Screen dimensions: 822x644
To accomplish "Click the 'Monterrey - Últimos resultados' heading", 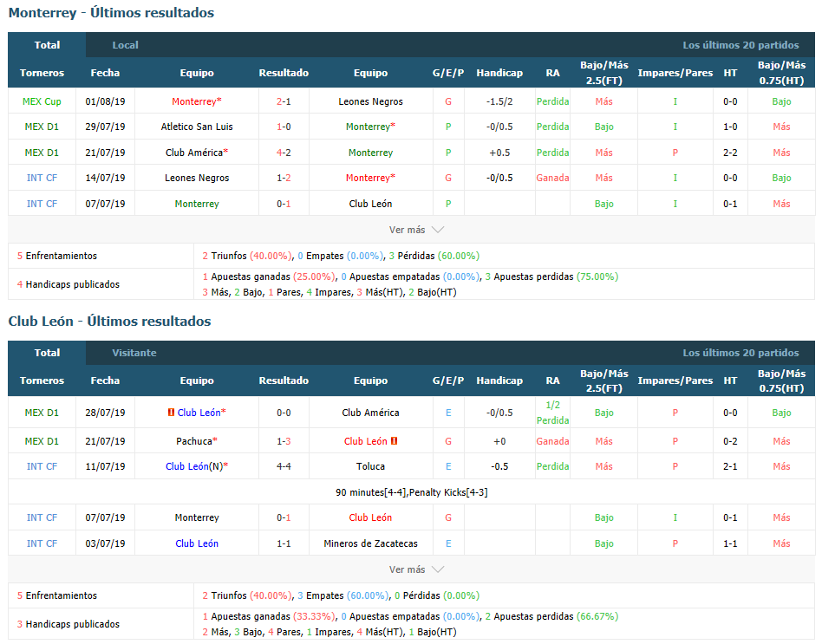I will click(111, 13).
